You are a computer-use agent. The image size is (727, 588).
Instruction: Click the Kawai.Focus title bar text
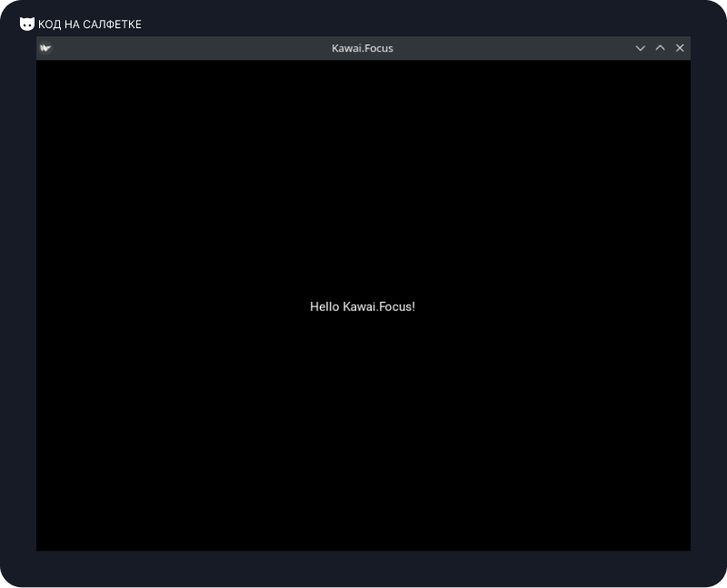363,48
